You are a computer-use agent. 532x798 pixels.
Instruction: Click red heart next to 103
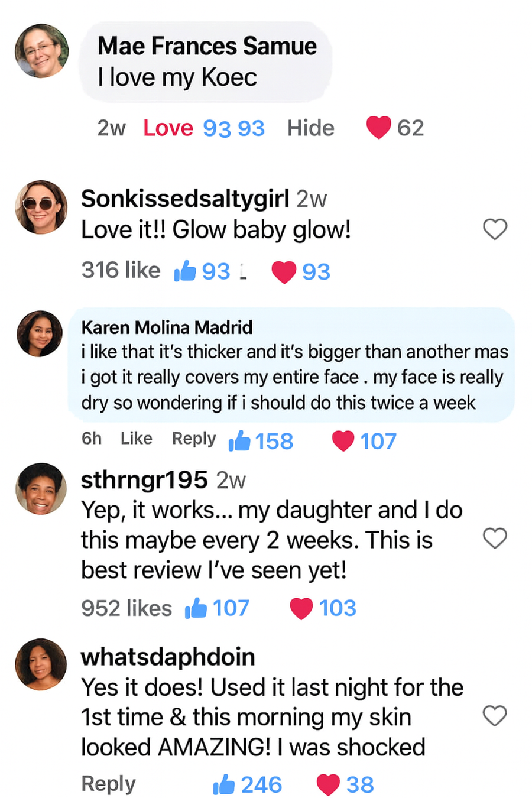(301, 608)
